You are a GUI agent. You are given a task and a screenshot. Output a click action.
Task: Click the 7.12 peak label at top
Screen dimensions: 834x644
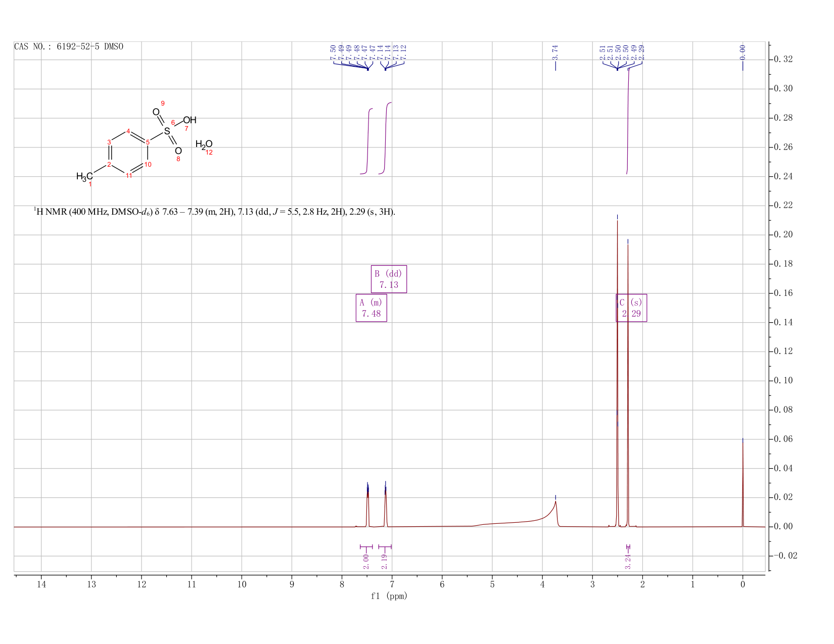click(404, 52)
